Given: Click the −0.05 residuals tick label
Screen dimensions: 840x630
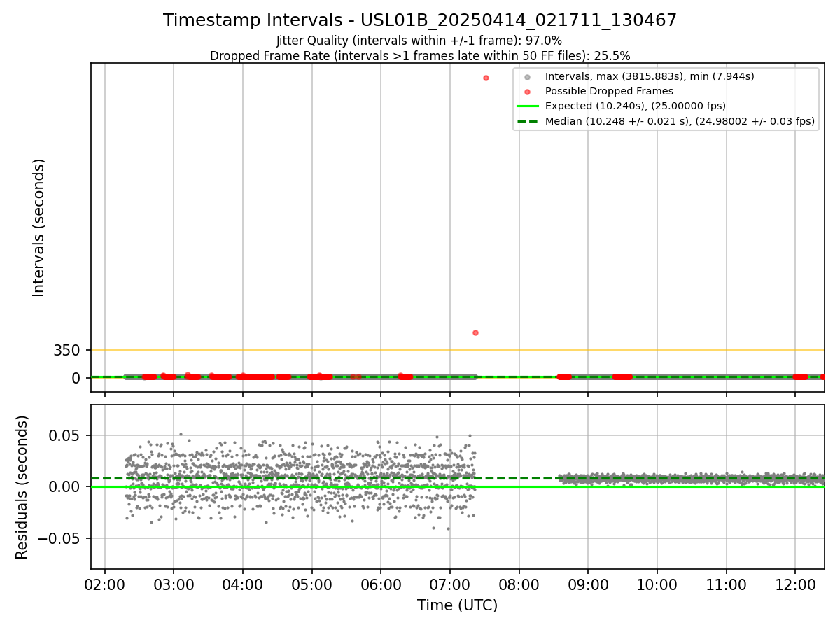Looking at the screenshot, I should [59, 538].
